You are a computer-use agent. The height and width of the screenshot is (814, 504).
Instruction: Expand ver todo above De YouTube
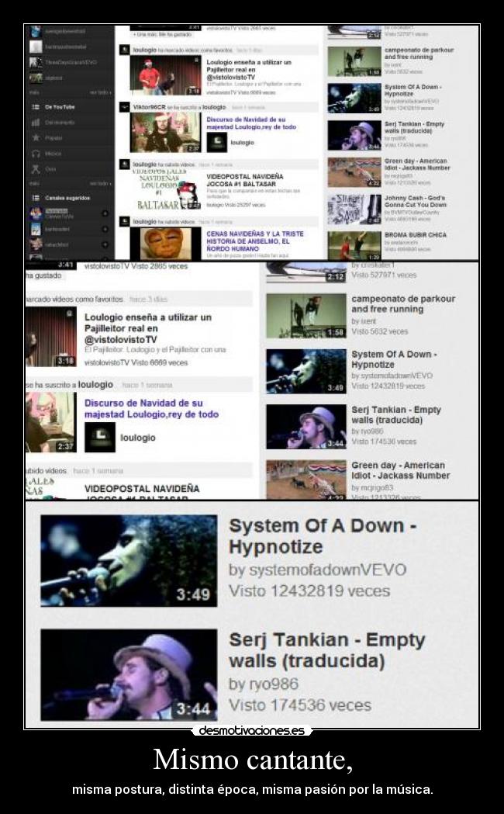point(100,92)
